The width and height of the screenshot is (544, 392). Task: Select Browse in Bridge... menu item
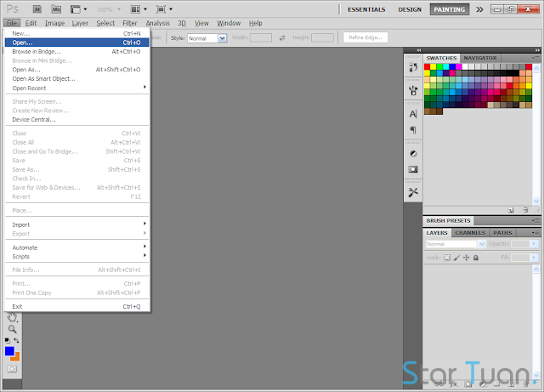tap(77, 51)
